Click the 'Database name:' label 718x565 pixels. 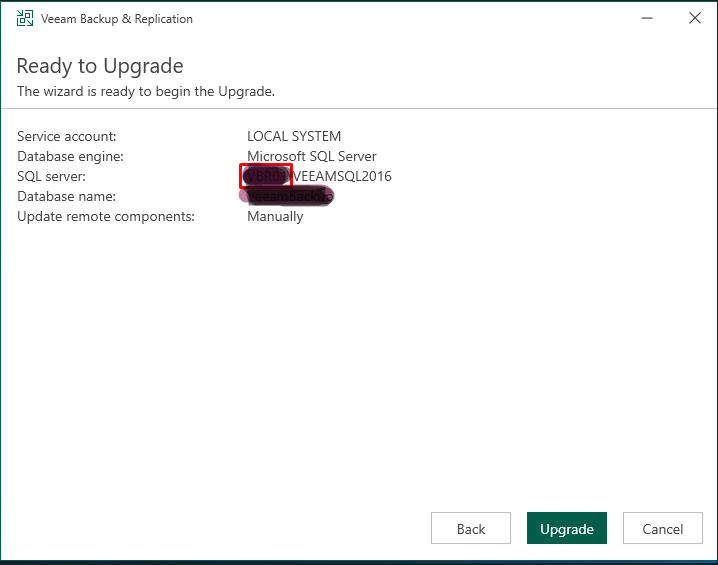[66, 196]
